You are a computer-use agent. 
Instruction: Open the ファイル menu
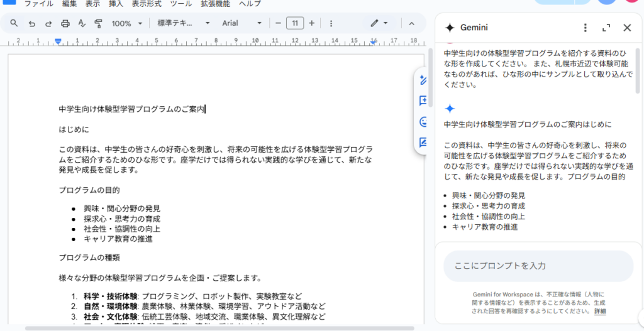(39, 4)
